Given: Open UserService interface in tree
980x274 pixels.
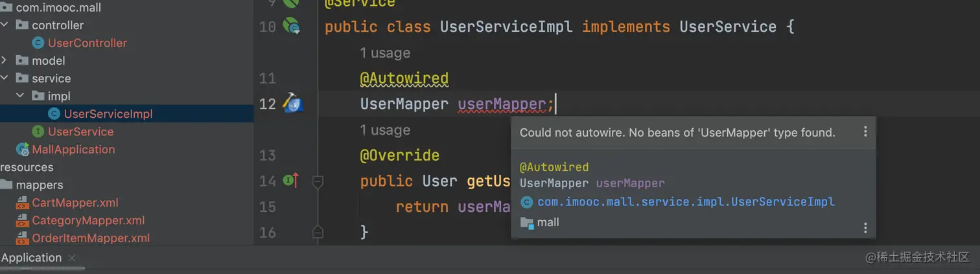Looking at the screenshot, I should click(80, 131).
